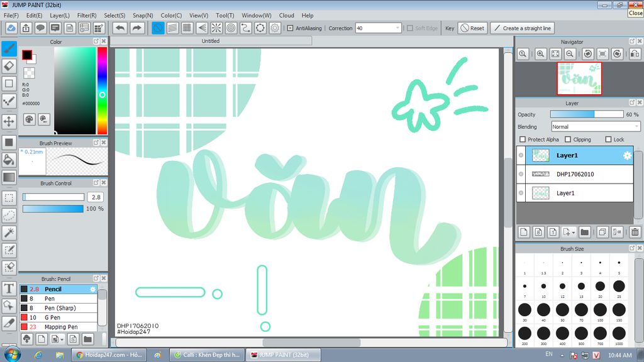Open Internet Explorer from the taskbar
The image size is (644, 362).
tap(38, 354)
